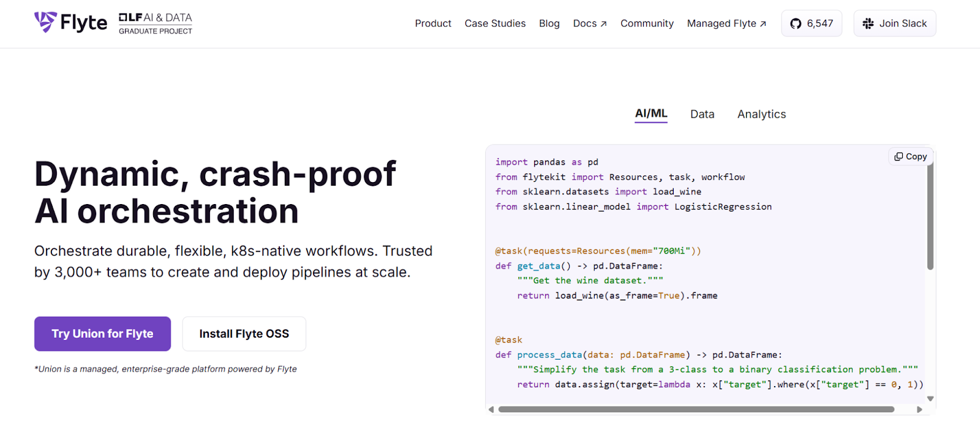This screenshot has width=980, height=432.
Task: Click the "Orchestrate durable, flexible" subheading paragraph
Action: [x=233, y=262]
